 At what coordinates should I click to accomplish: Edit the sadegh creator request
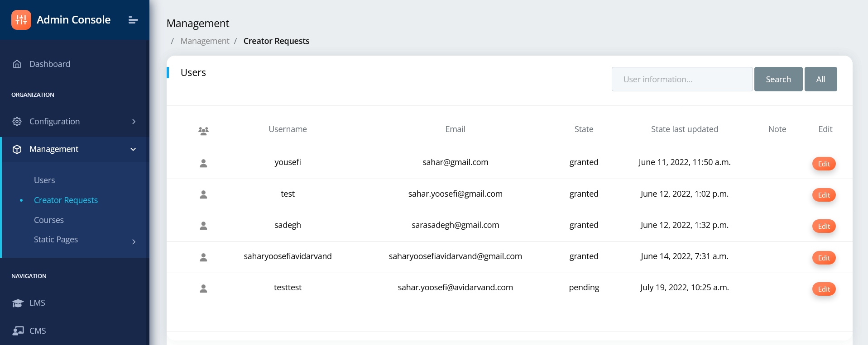(824, 226)
